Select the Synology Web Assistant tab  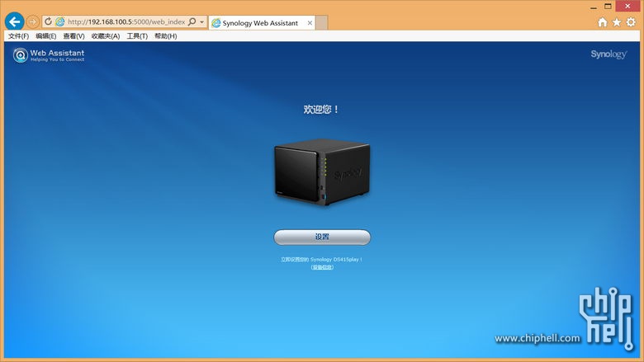(260, 23)
